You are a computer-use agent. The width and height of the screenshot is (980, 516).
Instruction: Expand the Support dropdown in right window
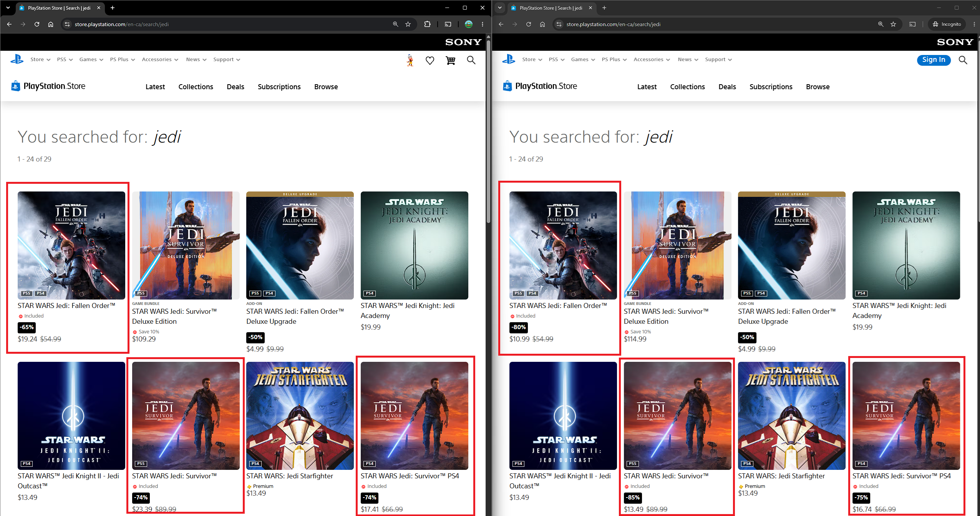point(718,60)
